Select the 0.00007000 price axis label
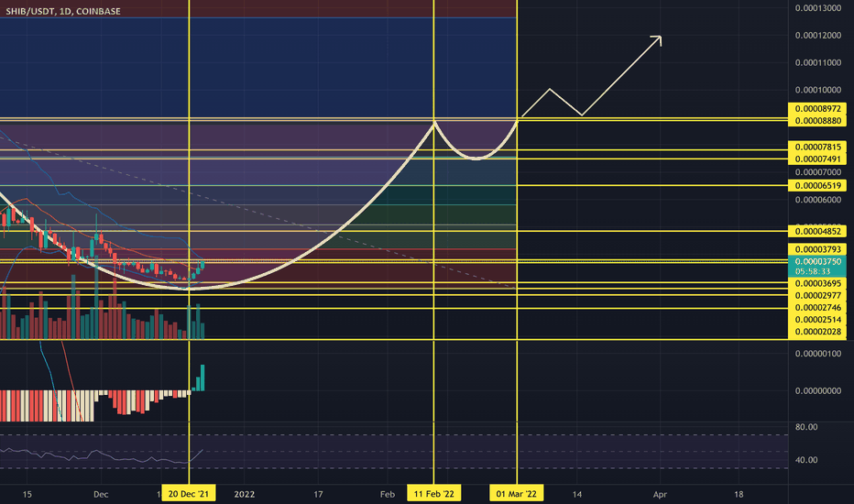Screen dimensions: 854x504 pos(818,172)
